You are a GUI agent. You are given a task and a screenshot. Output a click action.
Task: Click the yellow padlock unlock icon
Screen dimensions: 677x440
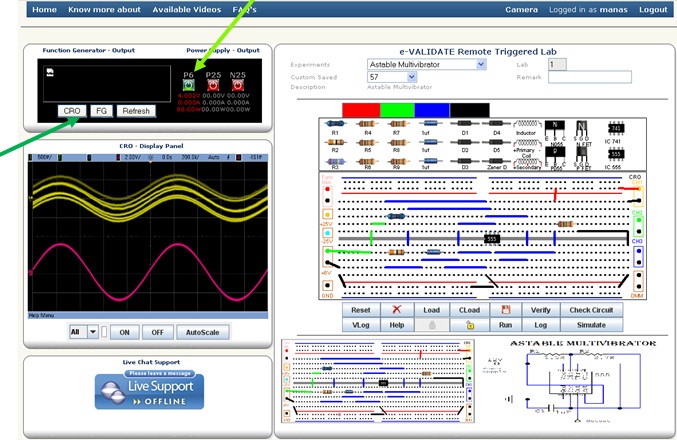coord(470,325)
